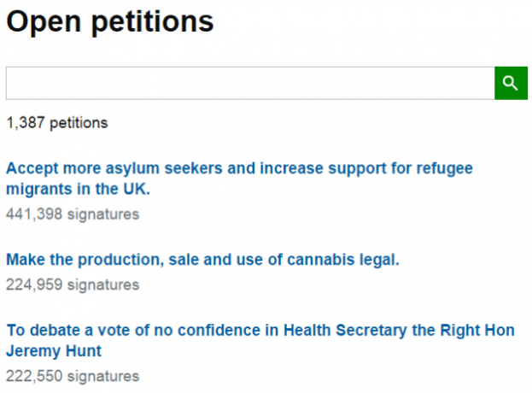Place the cursor inside the empty search field

pos(250,83)
